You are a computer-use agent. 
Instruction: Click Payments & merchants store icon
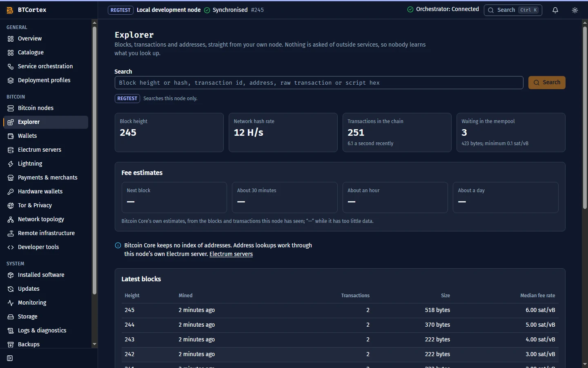tap(11, 178)
